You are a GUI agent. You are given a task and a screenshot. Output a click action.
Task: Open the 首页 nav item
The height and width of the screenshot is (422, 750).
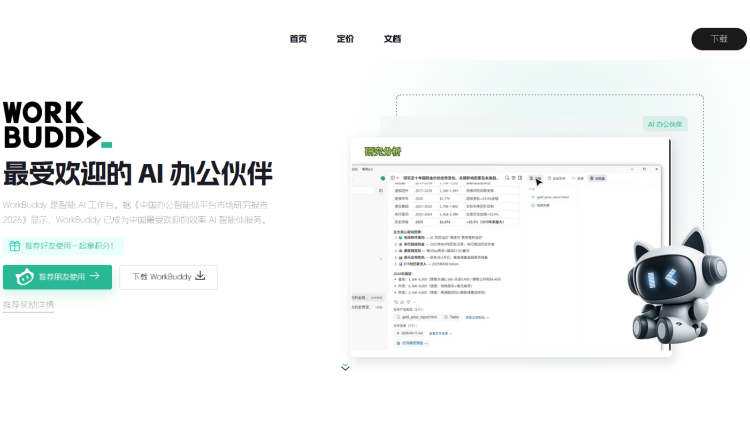(298, 39)
